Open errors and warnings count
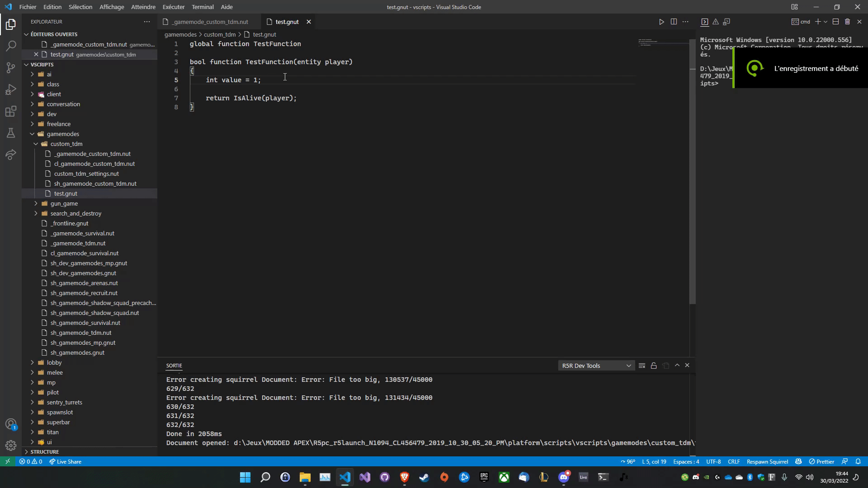This screenshot has height=488, width=868. pos(31,461)
